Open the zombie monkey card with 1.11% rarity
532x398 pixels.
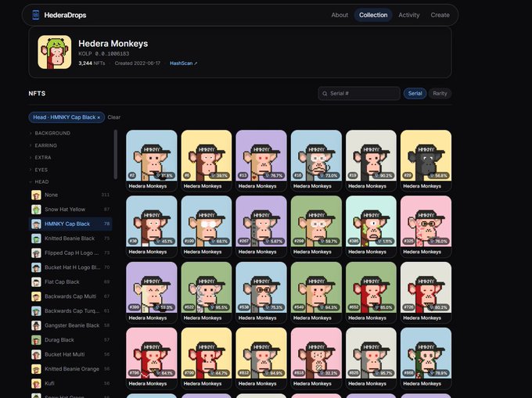(x=371, y=227)
